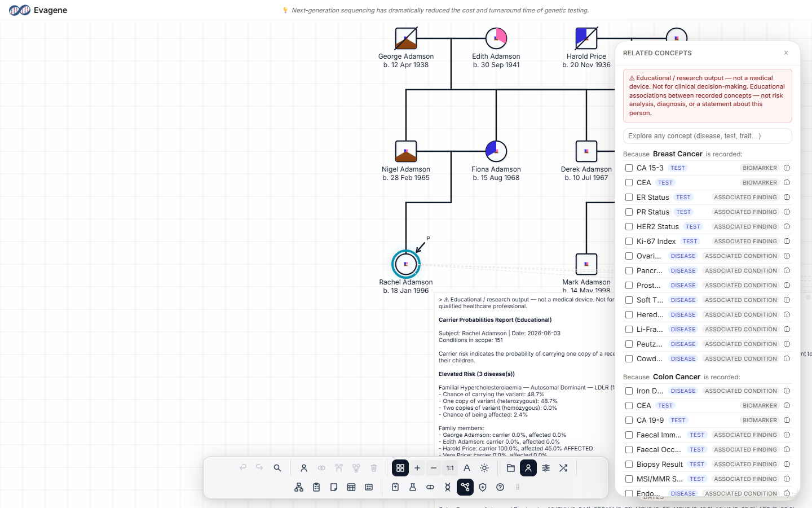Tick the Iron D... disease checkbox

tap(629, 391)
